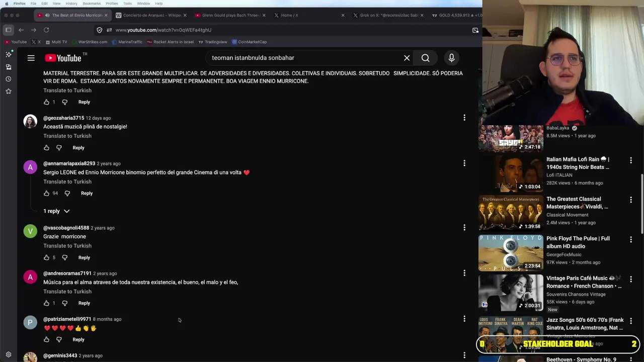Switch to Glenn Gould plays Bach tab
This screenshot has width=644, height=362.
click(x=230, y=15)
